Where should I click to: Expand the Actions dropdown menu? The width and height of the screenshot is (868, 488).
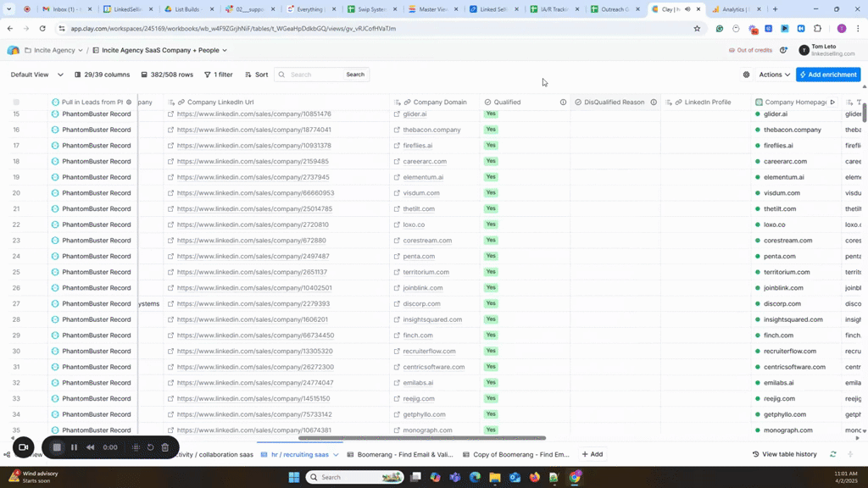point(774,75)
